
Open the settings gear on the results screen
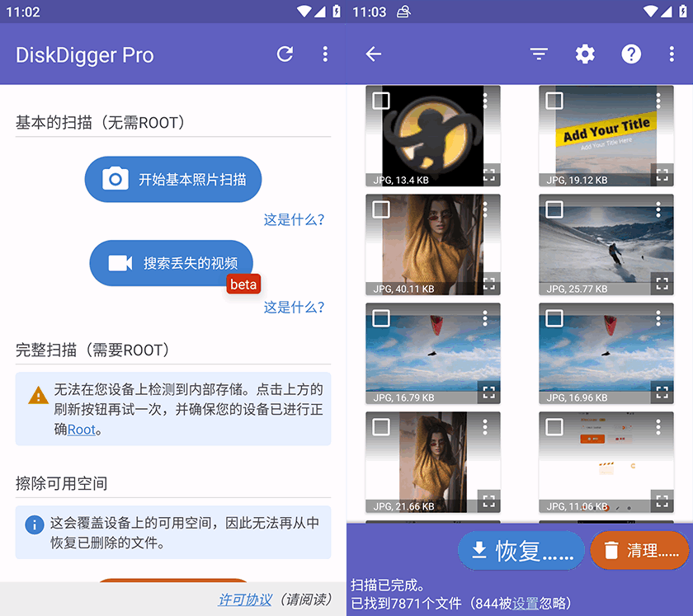point(585,54)
